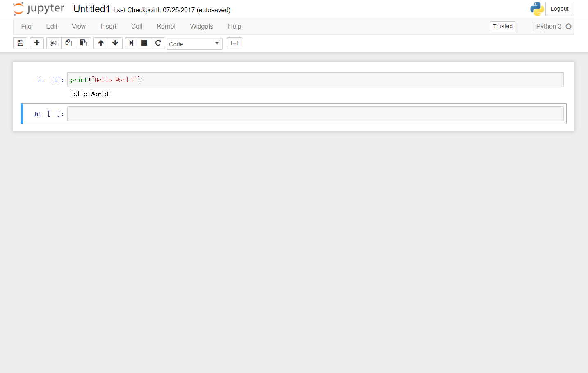
Task: Click the Logout button
Action: tap(559, 9)
